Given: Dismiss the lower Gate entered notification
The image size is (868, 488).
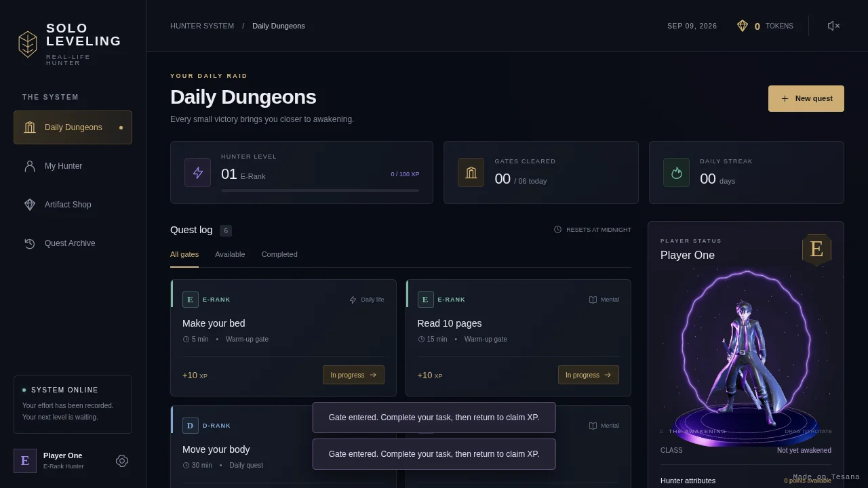Looking at the screenshot, I should pos(434,454).
